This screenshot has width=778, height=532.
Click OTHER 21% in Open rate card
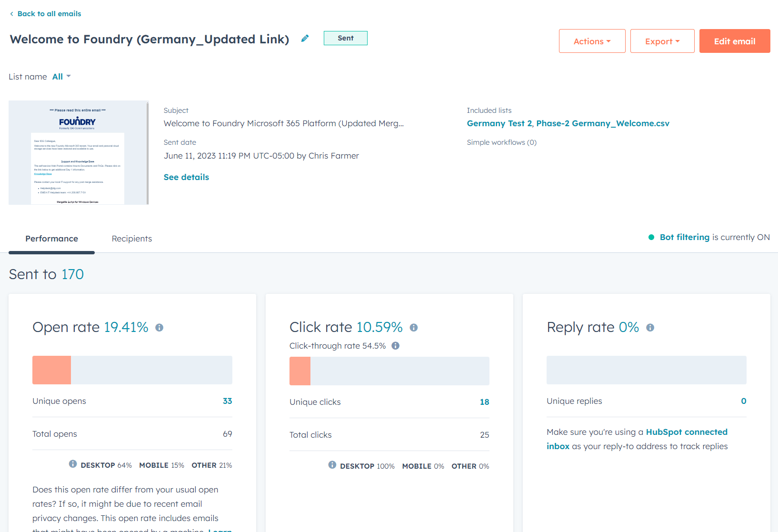(212, 465)
